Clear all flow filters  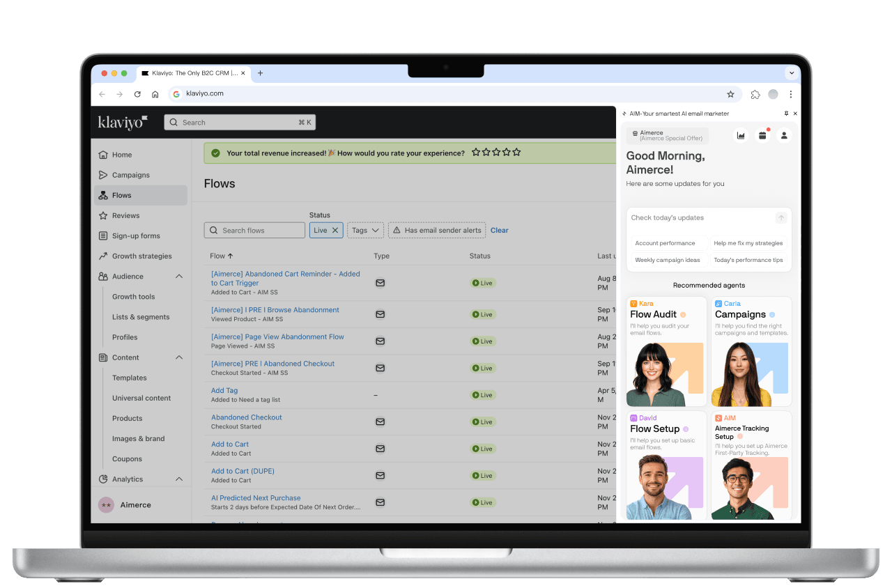click(x=500, y=230)
